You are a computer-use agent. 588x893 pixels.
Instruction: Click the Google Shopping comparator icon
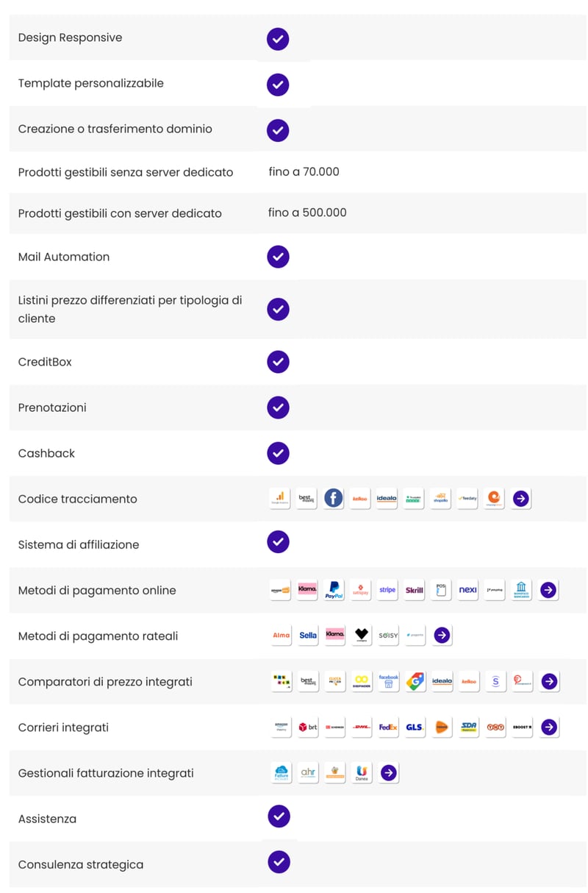[x=415, y=681]
